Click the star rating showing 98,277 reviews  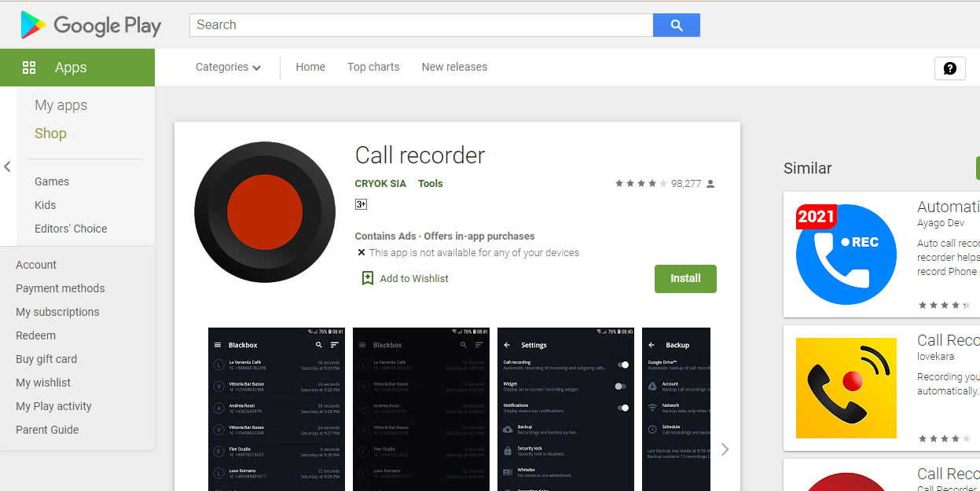click(x=665, y=184)
